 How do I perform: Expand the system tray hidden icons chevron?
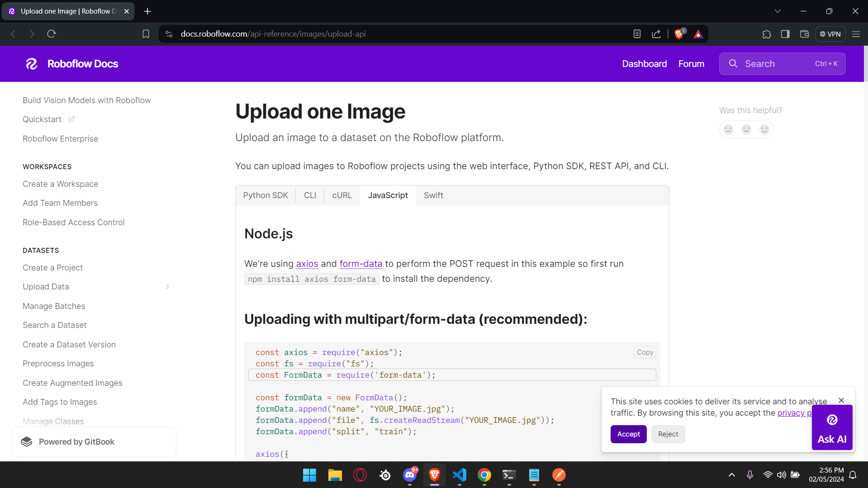[x=731, y=475]
